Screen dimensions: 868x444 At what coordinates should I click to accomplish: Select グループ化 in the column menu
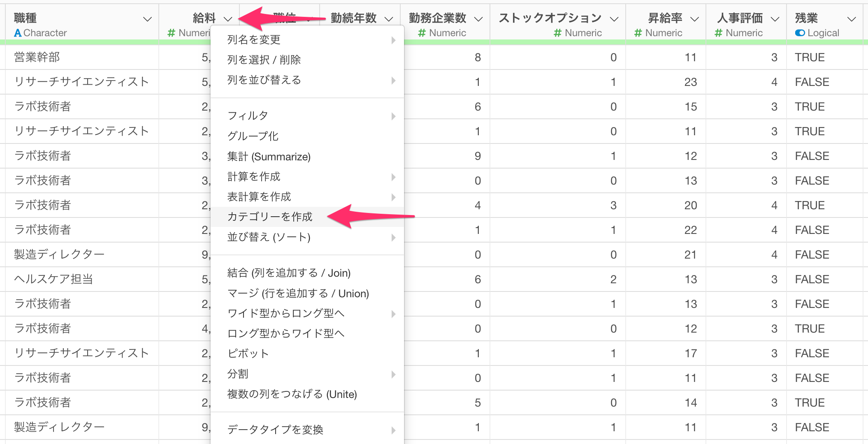tap(253, 136)
